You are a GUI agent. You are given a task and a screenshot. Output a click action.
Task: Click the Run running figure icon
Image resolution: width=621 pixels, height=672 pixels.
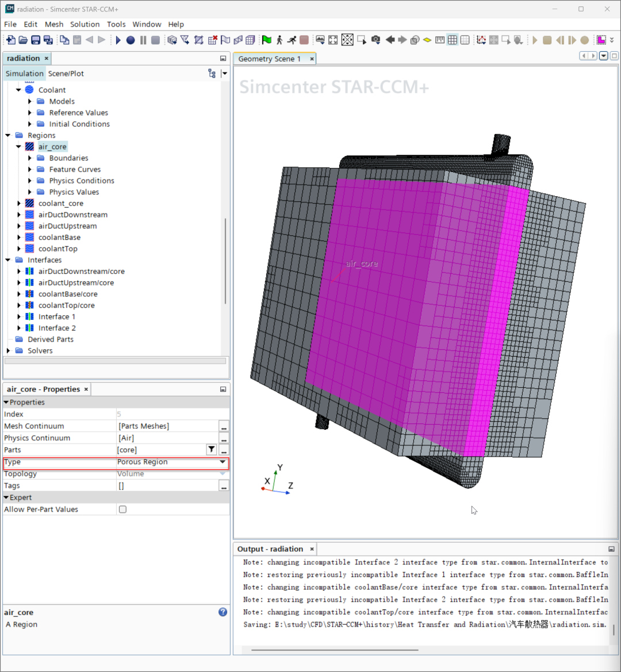click(292, 40)
